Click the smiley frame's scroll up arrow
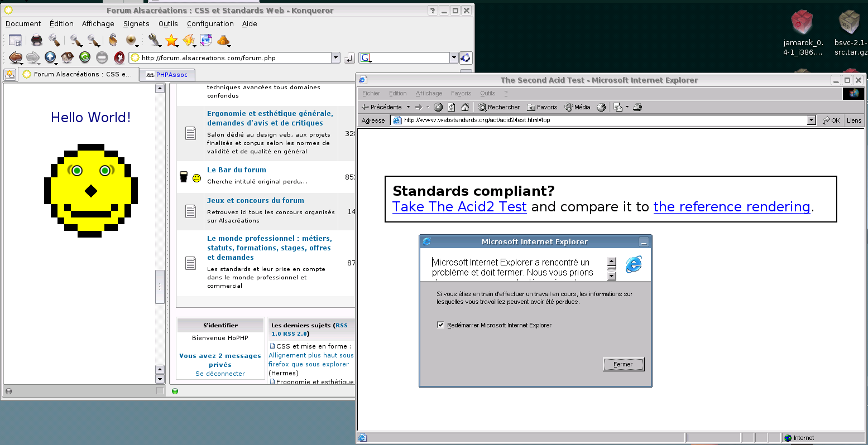Screen dimensions: 868x445 160,88
